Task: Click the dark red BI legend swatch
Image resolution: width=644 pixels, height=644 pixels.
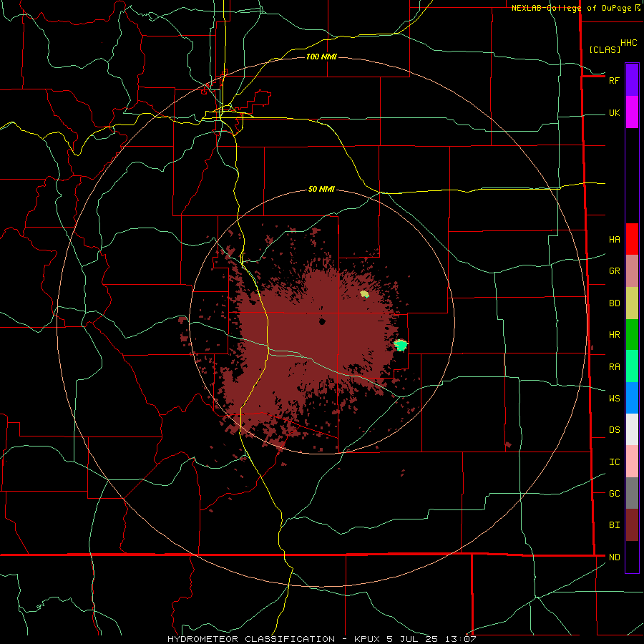Action: [x=632, y=525]
